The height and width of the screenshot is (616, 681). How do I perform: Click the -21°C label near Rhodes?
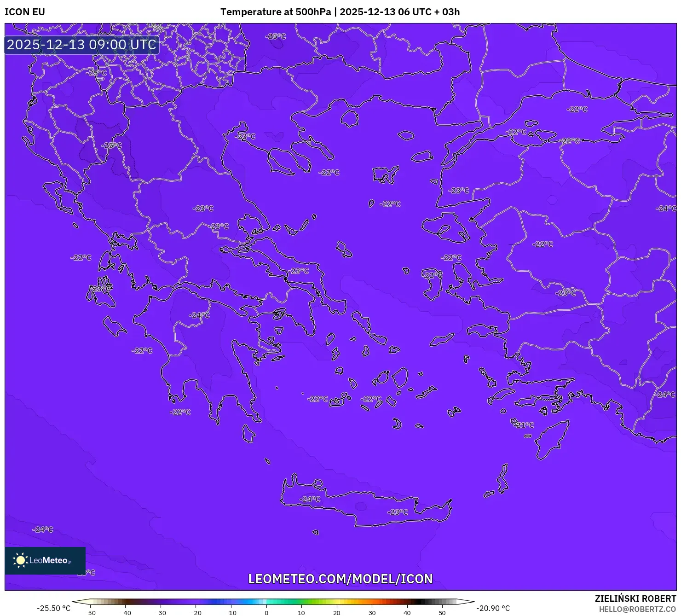524,425
